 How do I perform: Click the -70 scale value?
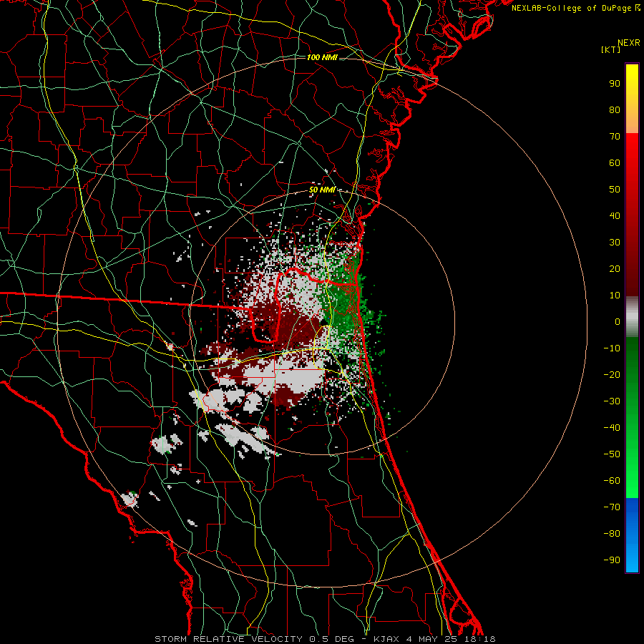coord(612,507)
